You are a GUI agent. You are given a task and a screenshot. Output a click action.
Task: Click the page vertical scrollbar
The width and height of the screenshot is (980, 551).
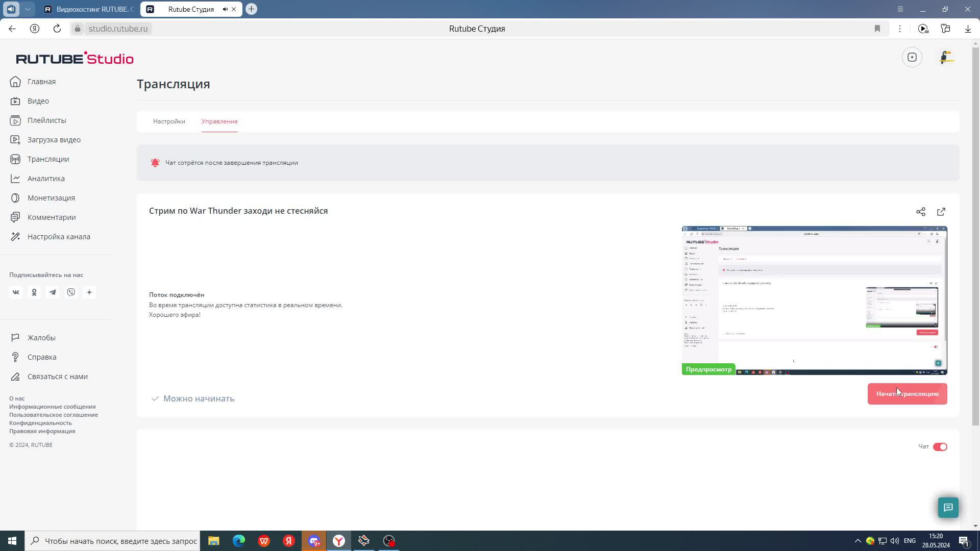point(975,235)
